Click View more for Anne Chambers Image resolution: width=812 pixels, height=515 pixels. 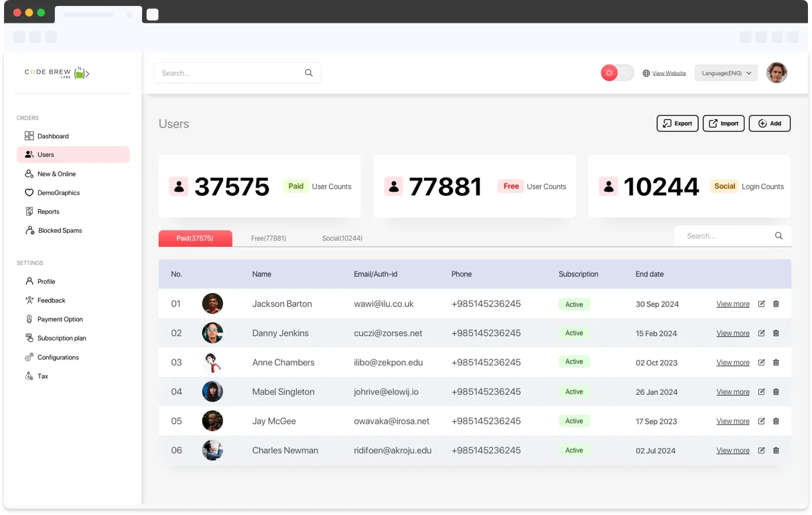732,363
